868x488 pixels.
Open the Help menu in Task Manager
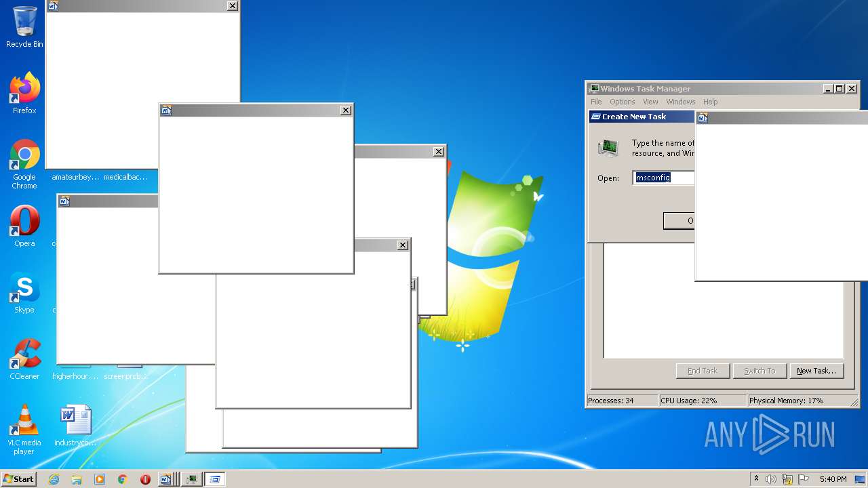click(x=710, y=102)
